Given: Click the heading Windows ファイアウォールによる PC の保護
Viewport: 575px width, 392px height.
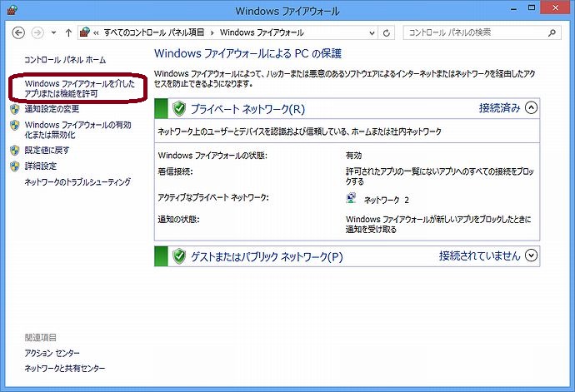Looking at the screenshot, I should point(247,53).
